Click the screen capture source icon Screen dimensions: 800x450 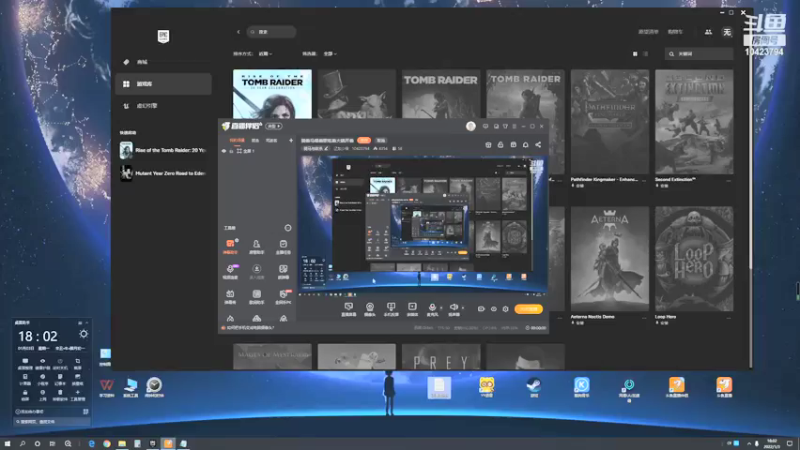348,309
